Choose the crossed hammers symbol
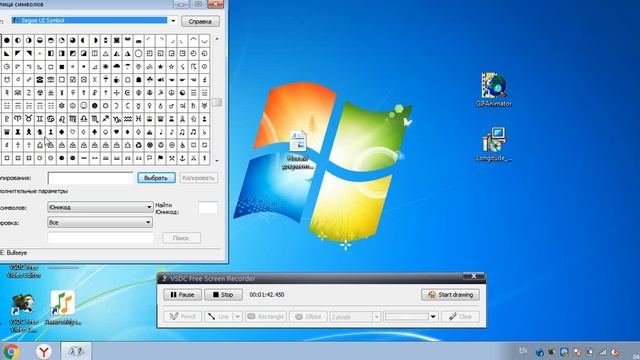 (171, 158)
